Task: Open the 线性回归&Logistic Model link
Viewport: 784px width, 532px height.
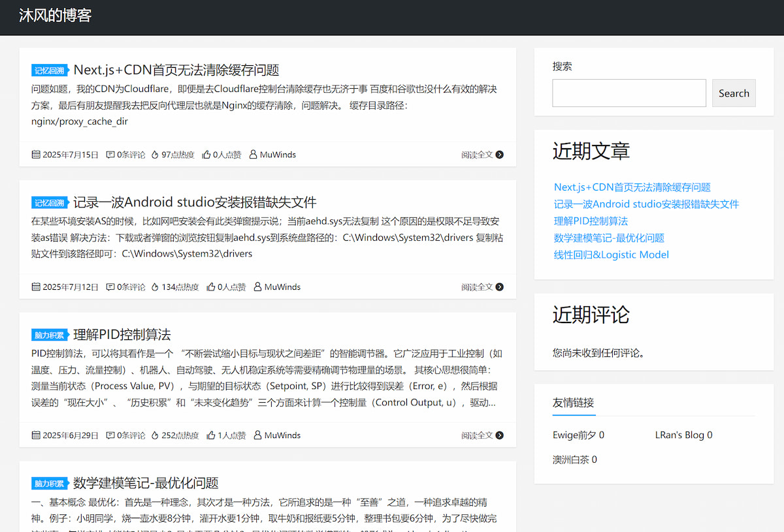Action: pyautogui.click(x=610, y=255)
